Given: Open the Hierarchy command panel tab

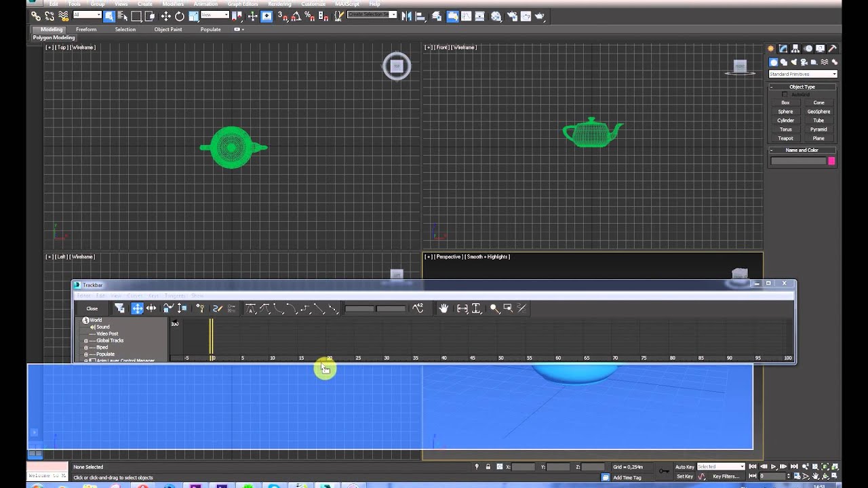Looking at the screenshot, I should click(795, 49).
